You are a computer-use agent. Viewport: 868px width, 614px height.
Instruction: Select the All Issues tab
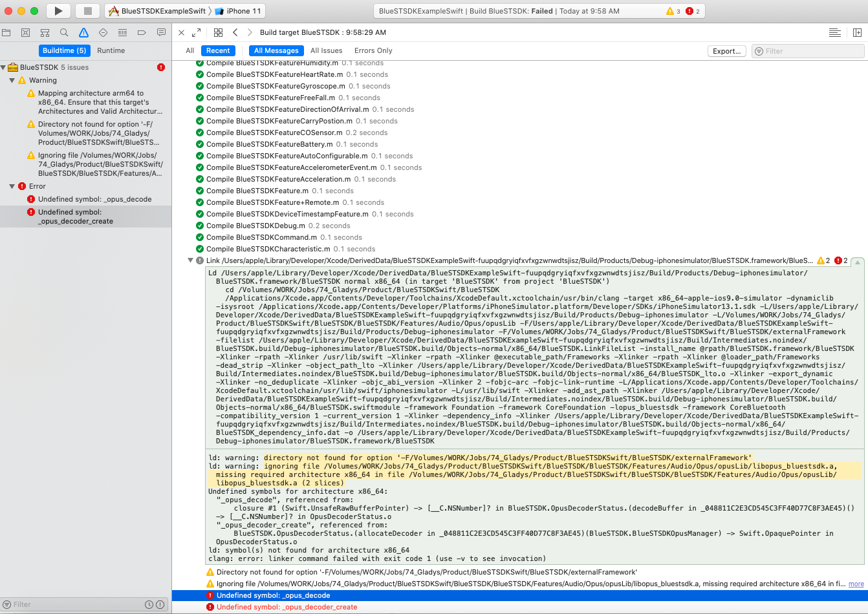(x=327, y=50)
